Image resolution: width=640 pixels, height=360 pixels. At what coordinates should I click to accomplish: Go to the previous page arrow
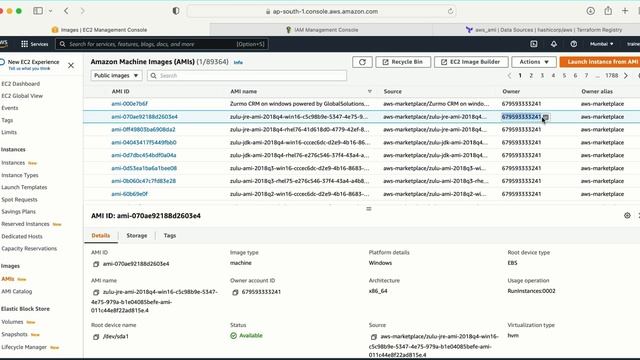pos(509,76)
